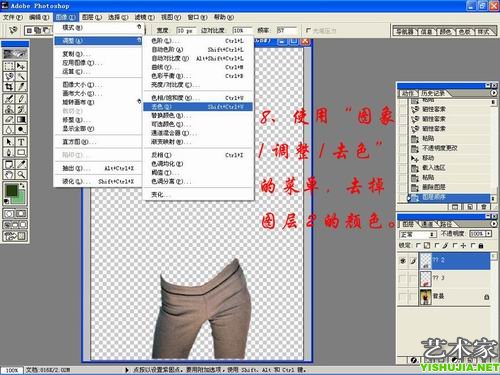500x375 pixels.
Task: Enable the lock transparent pixels checkbox
Action: [x=418, y=246]
